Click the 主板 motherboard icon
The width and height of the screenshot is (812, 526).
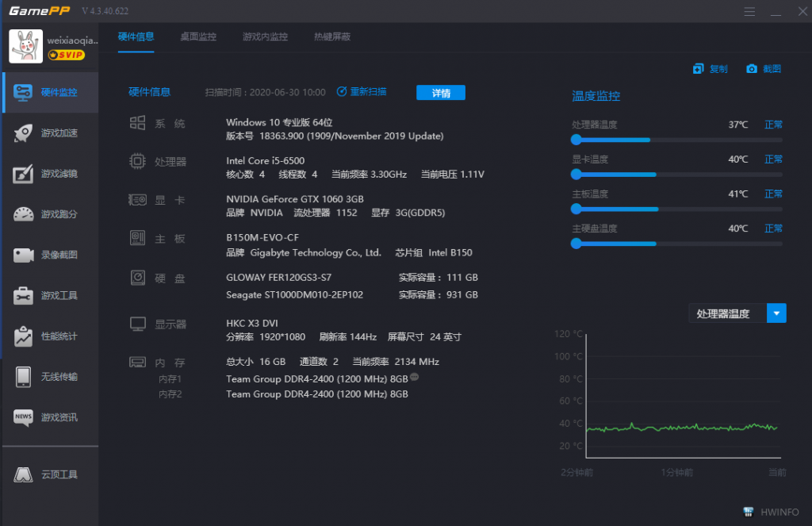(137, 238)
